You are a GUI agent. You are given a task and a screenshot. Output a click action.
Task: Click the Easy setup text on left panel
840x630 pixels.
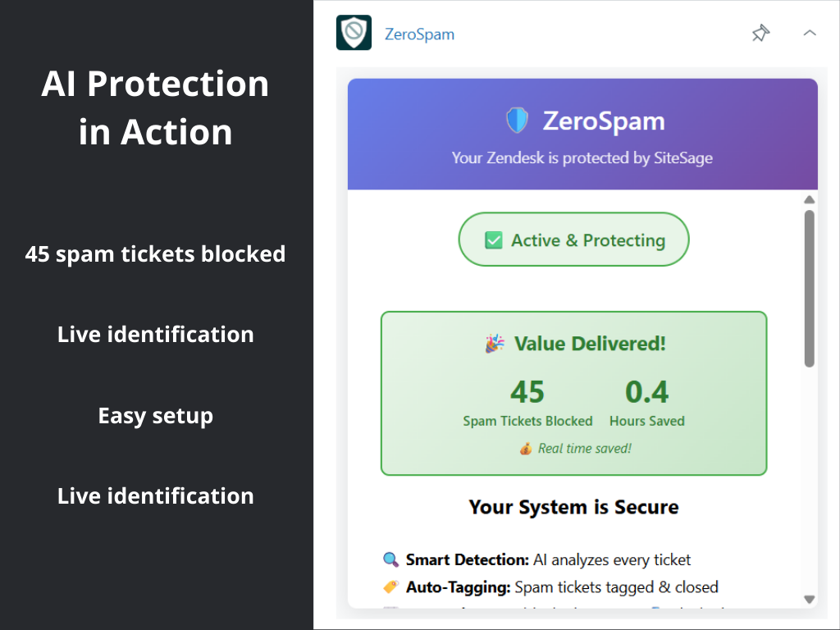click(156, 416)
